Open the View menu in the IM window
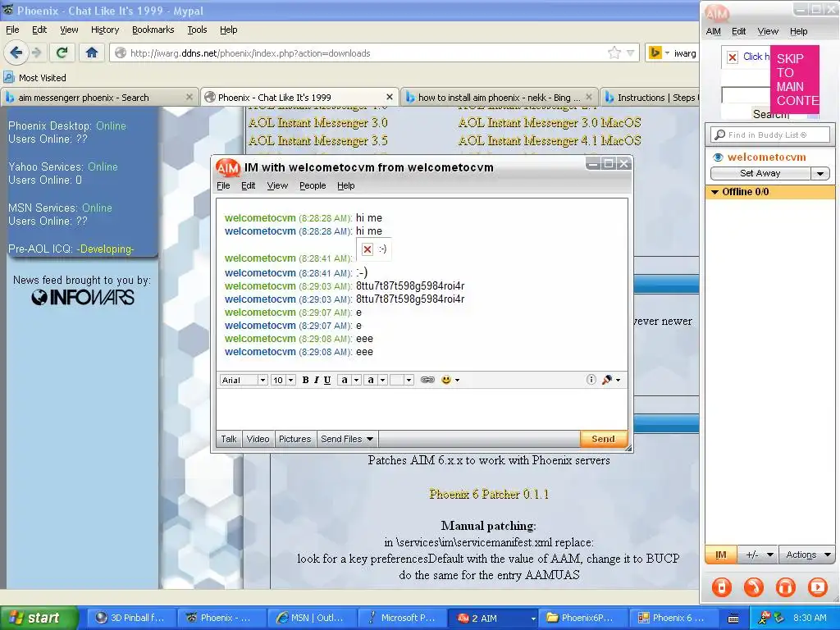This screenshot has height=630, width=840. coord(277,185)
